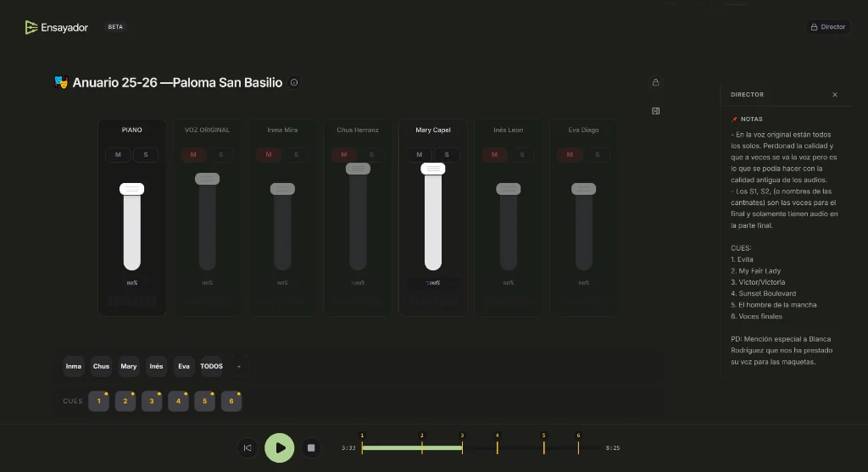868x472 pixels.
Task: Jump to cue 6 button
Action: point(231,401)
